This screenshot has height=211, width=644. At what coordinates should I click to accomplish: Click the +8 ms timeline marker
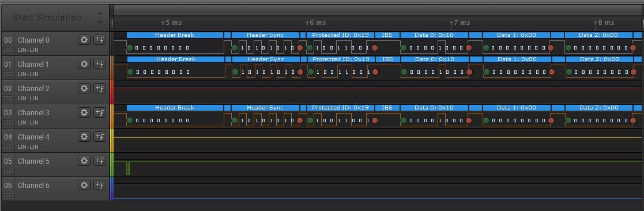click(604, 22)
